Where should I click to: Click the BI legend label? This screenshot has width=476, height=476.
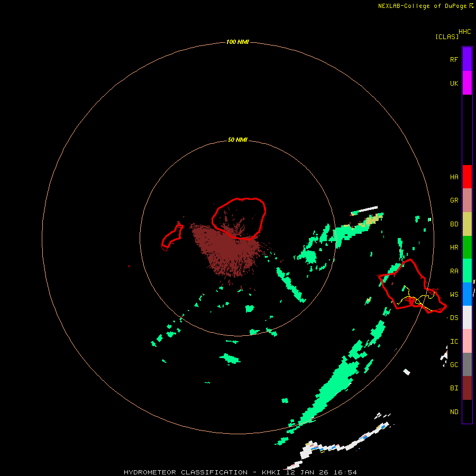click(x=454, y=388)
